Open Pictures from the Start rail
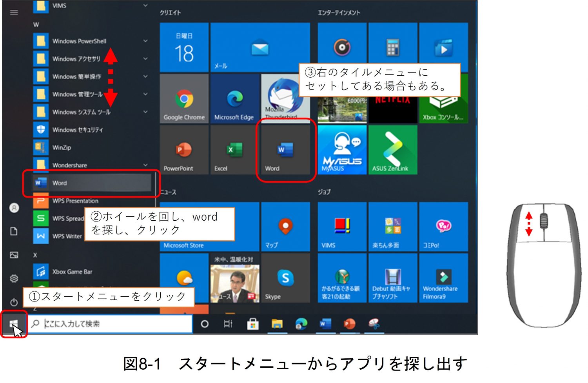Image resolution: width=588 pixels, height=383 pixels. click(x=14, y=255)
